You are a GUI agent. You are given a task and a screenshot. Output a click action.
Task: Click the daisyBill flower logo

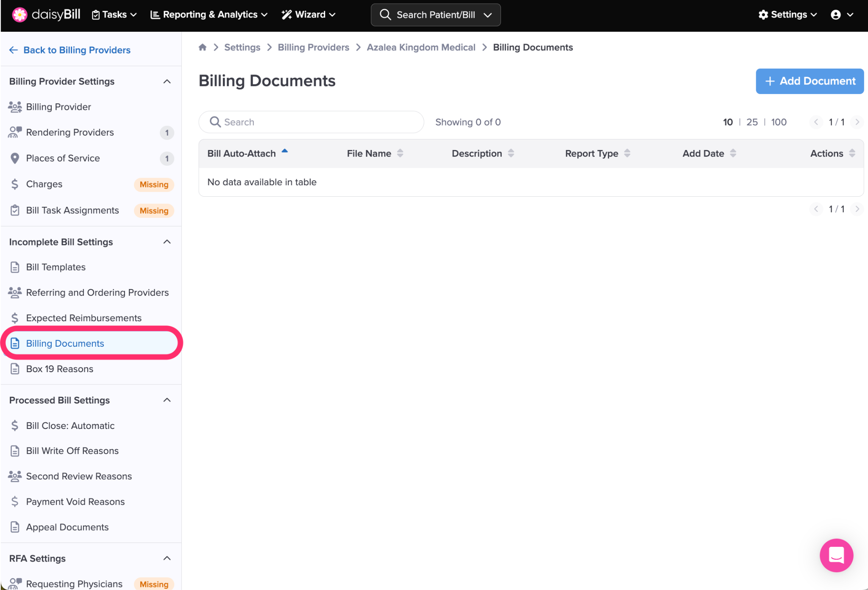19,14
